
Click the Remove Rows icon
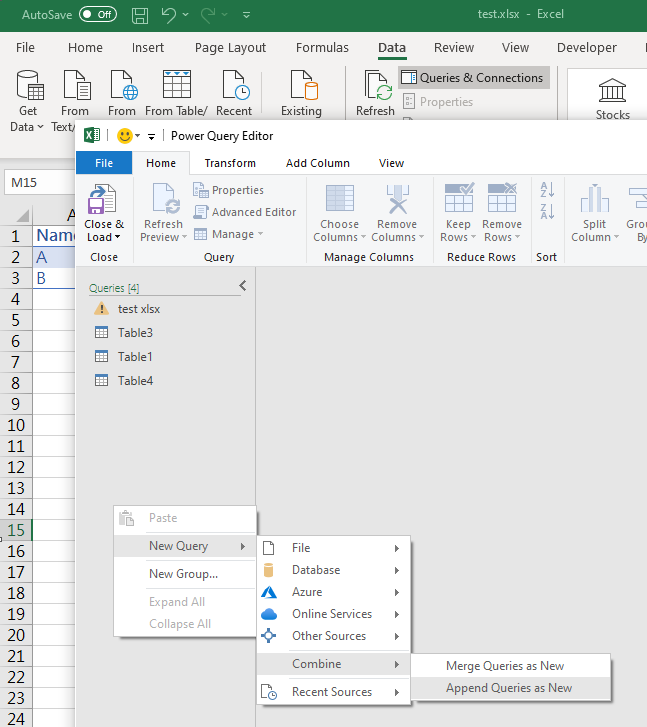502,198
